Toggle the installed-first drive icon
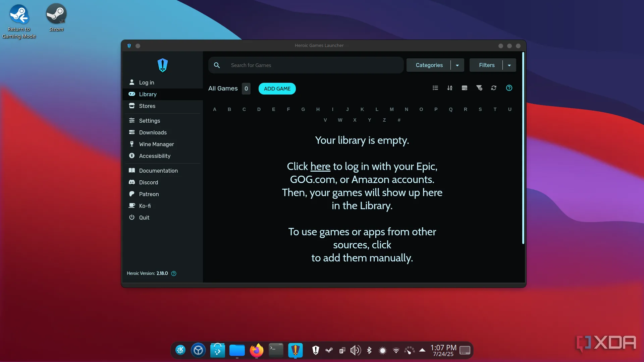This screenshot has width=644, height=362. (x=465, y=88)
